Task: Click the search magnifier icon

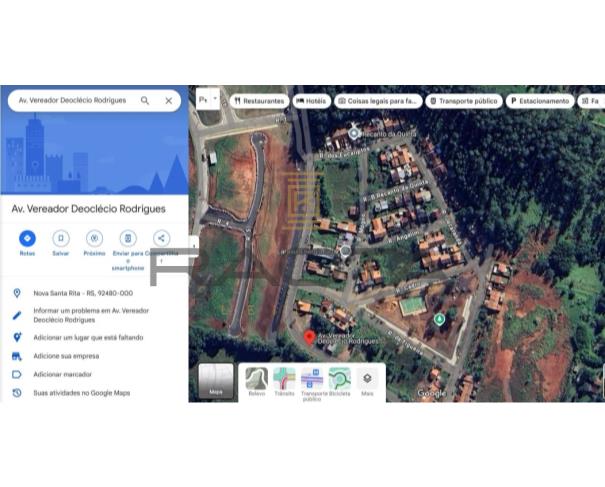Action: tap(145, 100)
